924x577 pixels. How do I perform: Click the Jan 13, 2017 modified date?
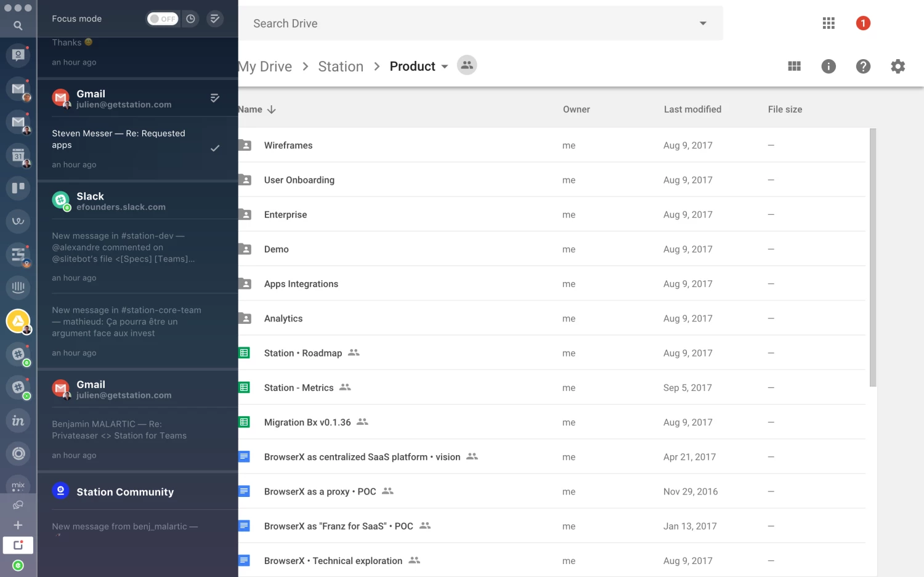[690, 526]
